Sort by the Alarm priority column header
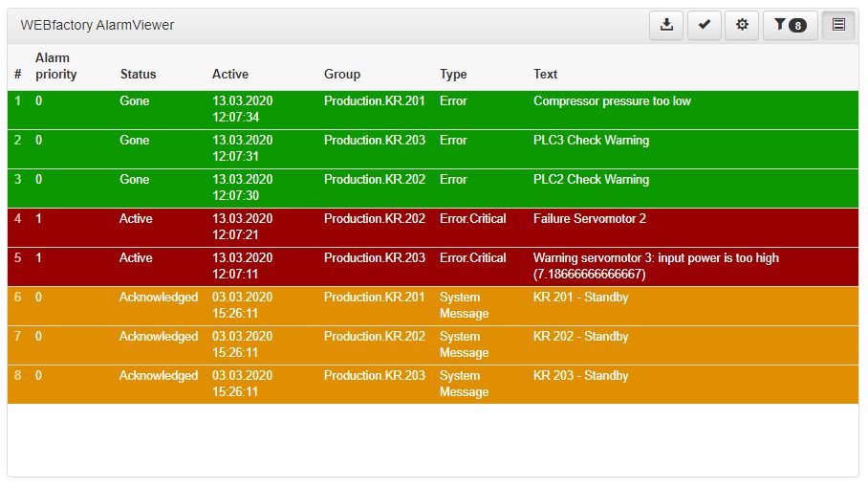The image size is (868, 487). coord(55,66)
